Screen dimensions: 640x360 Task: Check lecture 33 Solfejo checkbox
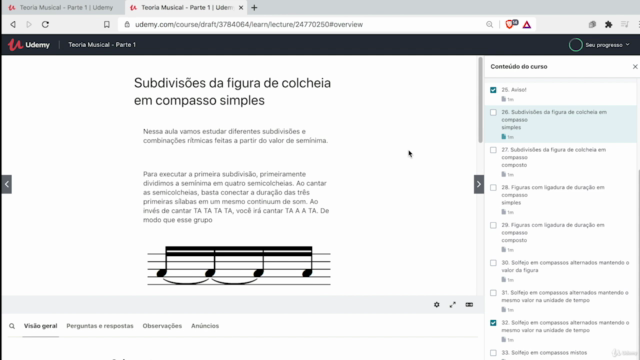click(x=493, y=353)
